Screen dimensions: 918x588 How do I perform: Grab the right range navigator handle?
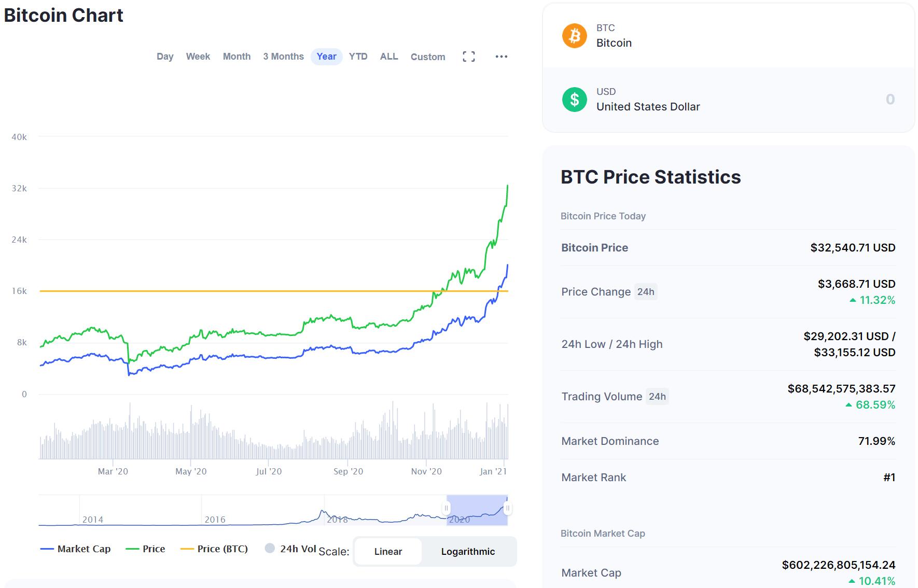(x=507, y=509)
